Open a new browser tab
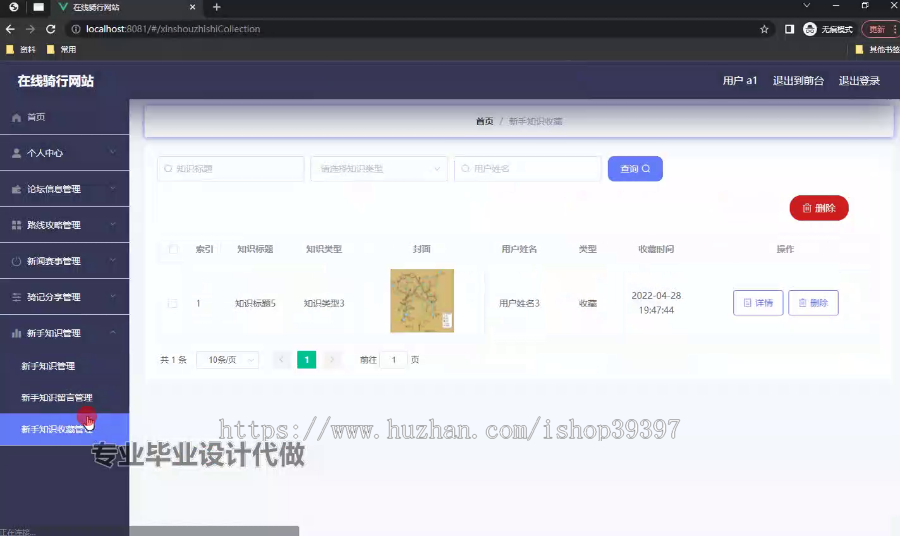This screenshot has height=536, width=900. [216, 7]
